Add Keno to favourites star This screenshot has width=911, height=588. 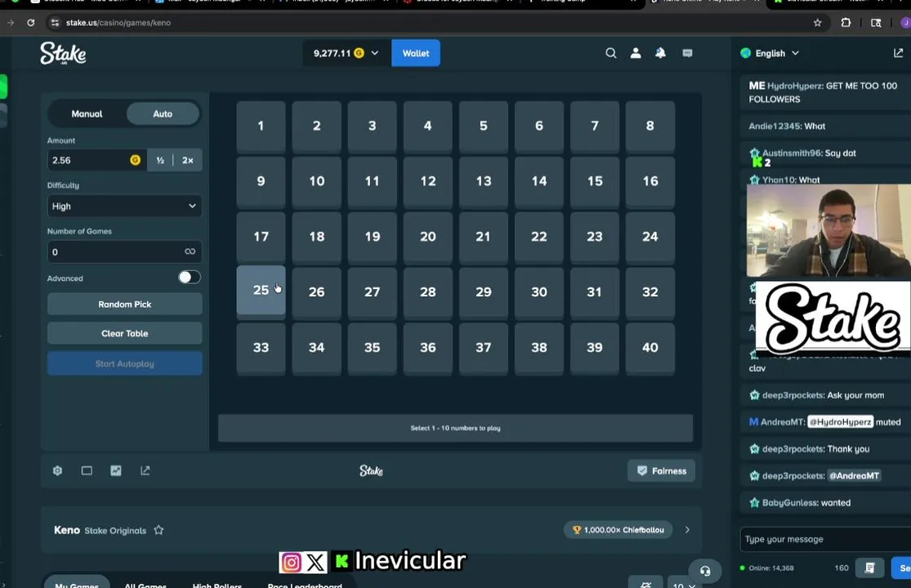[x=159, y=530]
